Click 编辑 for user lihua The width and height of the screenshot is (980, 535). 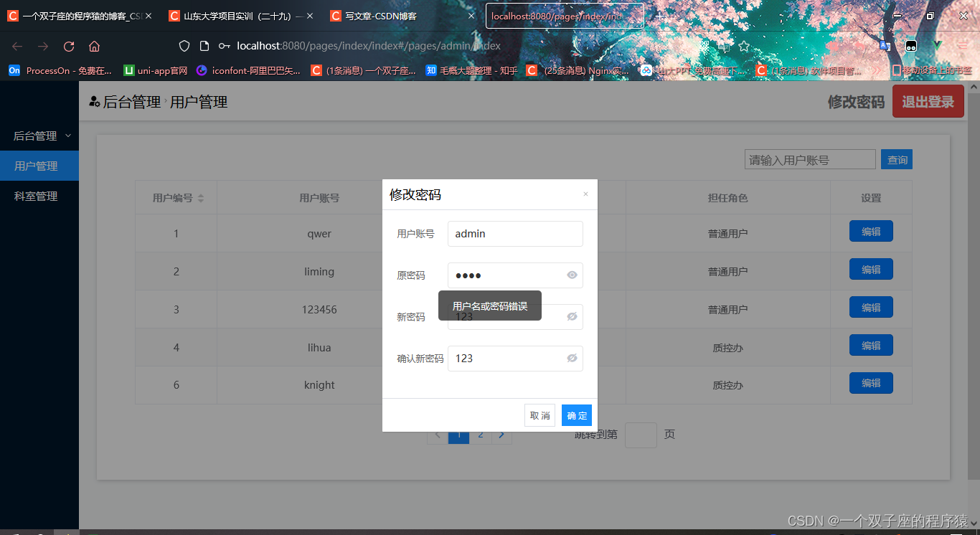[871, 346]
